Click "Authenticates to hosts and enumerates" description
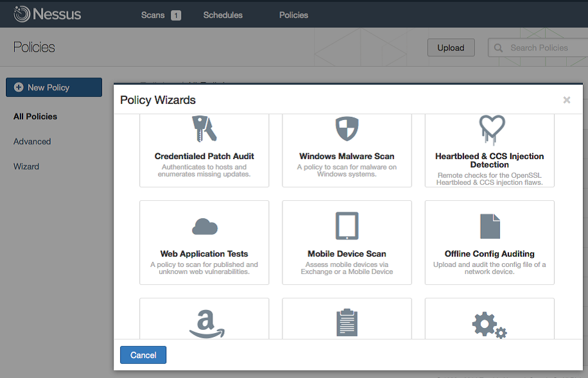 (204, 171)
